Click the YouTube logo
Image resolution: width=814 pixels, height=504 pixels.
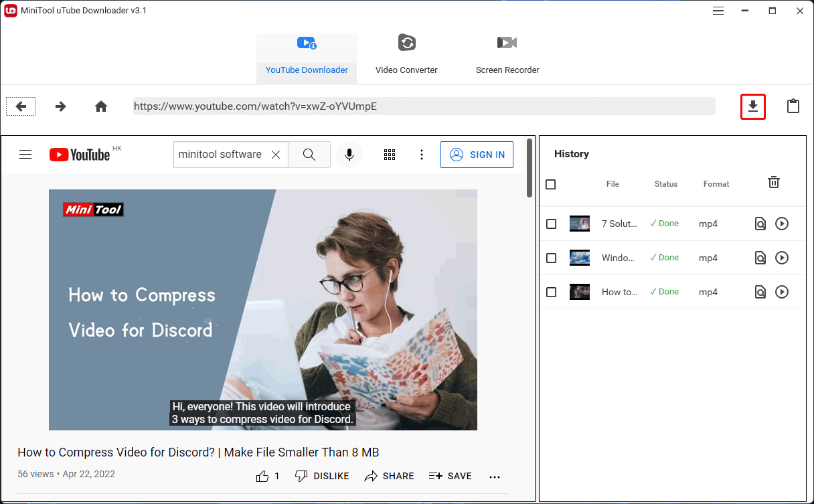(x=80, y=155)
